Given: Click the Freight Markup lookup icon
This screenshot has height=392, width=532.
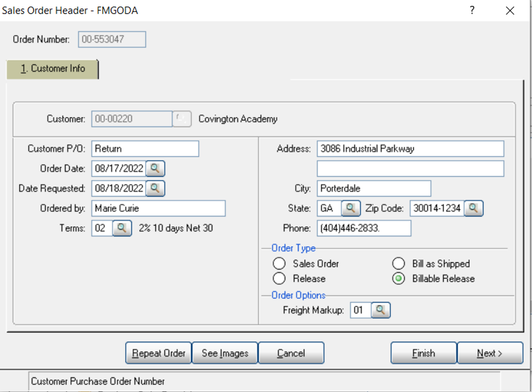Looking at the screenshot, I should pos(381,310).
